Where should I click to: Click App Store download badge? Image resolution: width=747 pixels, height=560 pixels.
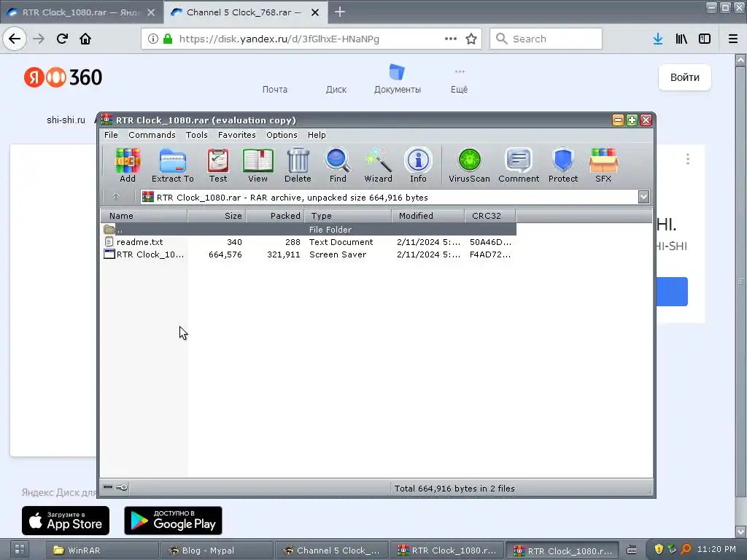66,521
